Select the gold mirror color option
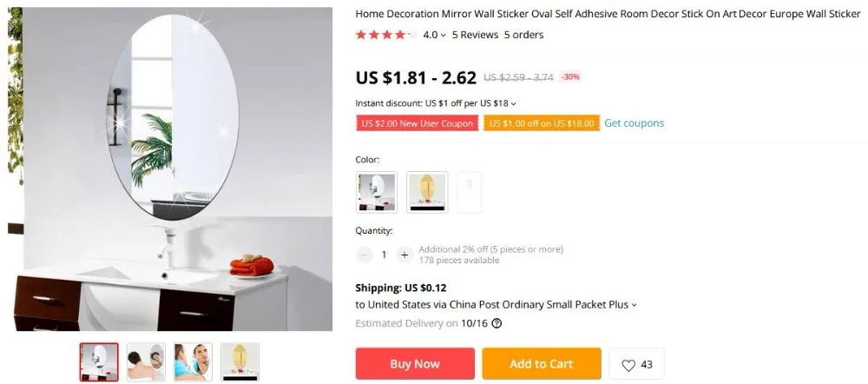This screenshot has width=868, height=384. click(x=427, y=192)
